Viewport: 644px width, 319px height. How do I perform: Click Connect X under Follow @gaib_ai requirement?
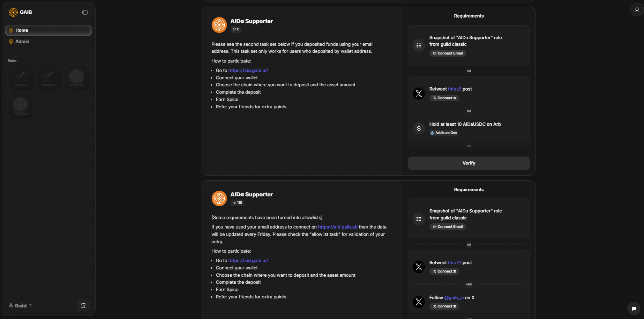click(444, 306)
